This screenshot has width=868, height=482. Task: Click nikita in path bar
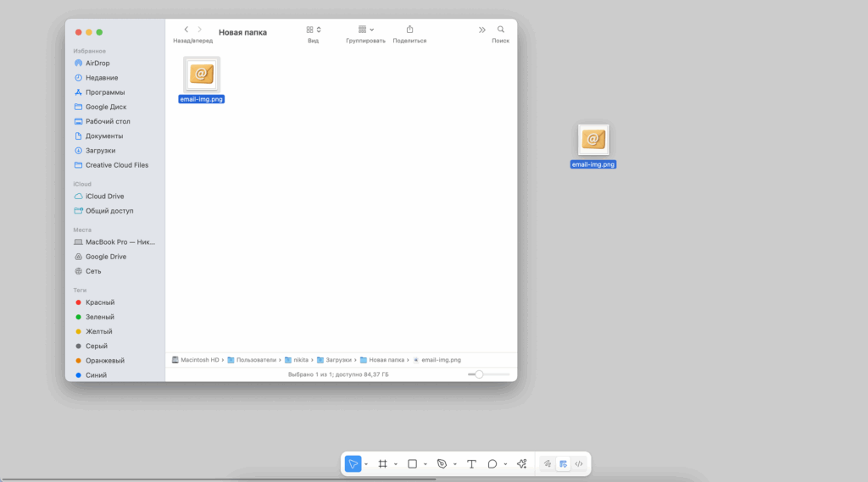coord(297,360)
